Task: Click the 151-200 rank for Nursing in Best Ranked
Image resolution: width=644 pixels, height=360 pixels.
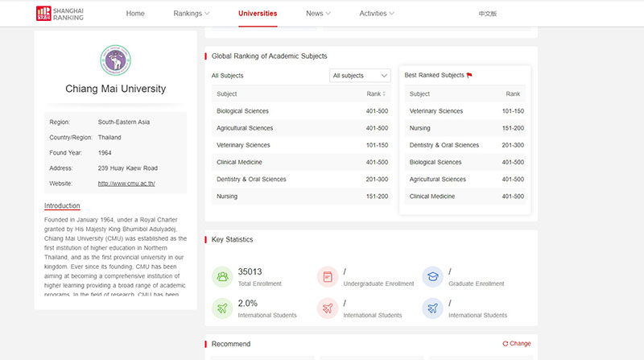Action: tap(513, 128)
